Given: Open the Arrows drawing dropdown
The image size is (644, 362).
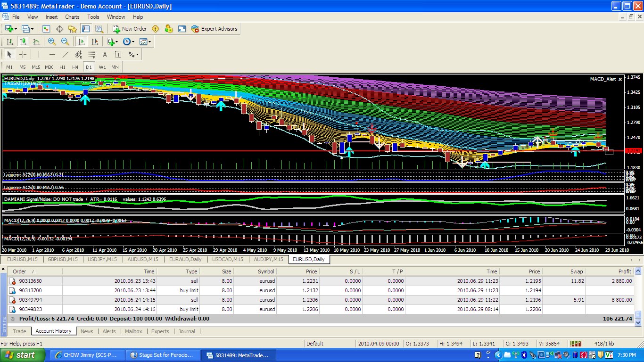Looking at the screenshot, I should tap(133, 54).
